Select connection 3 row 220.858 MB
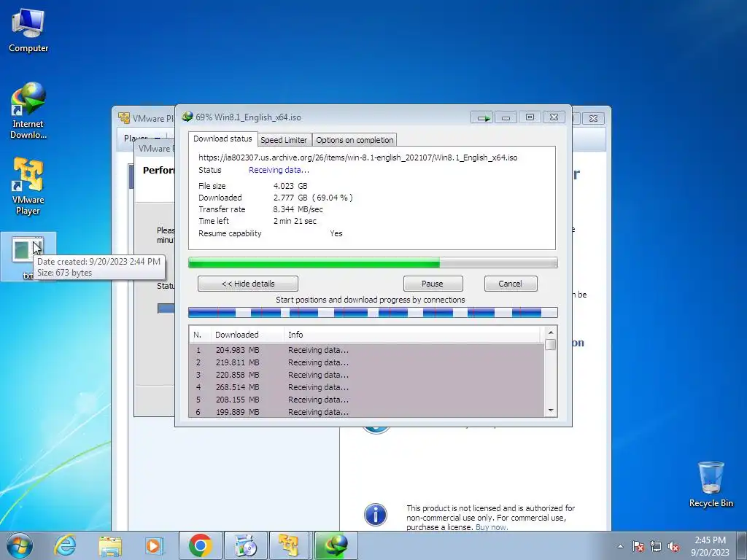747x560 pixels. [366, 375]
